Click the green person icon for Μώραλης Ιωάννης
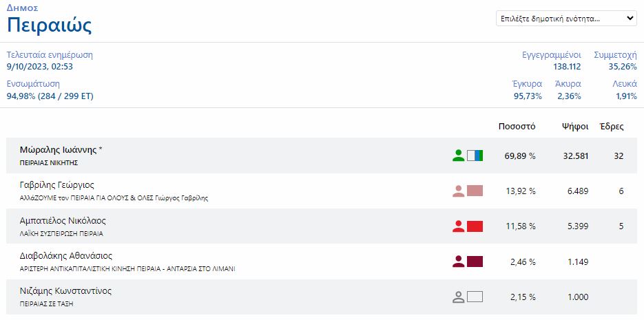 [x=459, y=156]
